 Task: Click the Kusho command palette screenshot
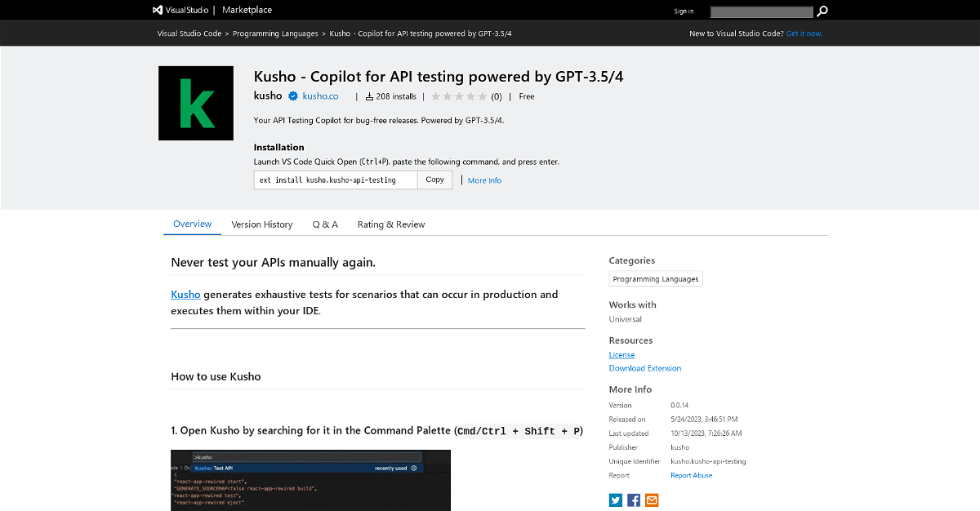point(310,480)
